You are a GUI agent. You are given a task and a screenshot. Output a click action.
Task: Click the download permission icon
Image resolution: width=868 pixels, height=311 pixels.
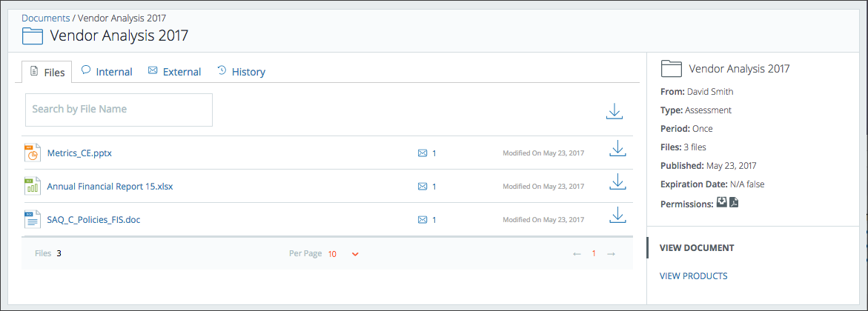click(x=721, y=203)
